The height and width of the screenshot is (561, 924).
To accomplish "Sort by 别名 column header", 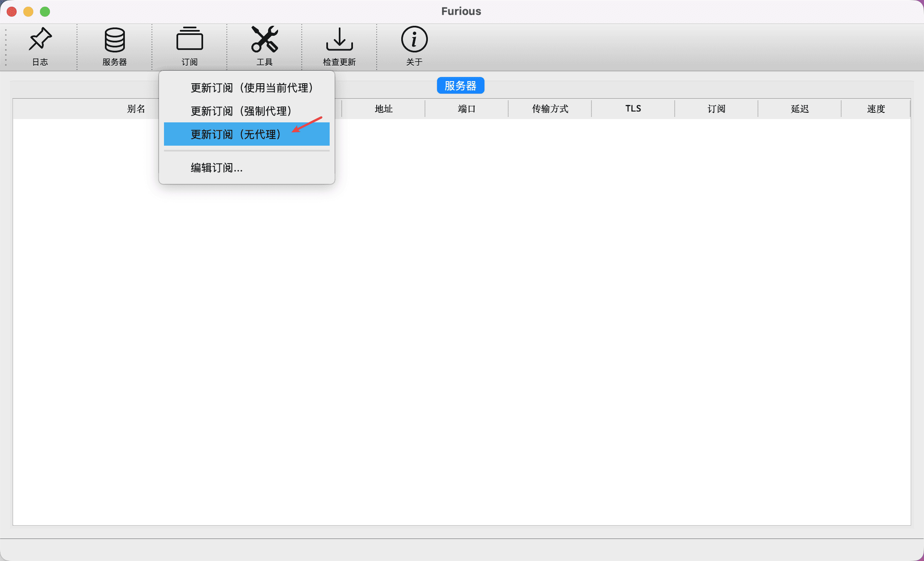I will [136, 109].
